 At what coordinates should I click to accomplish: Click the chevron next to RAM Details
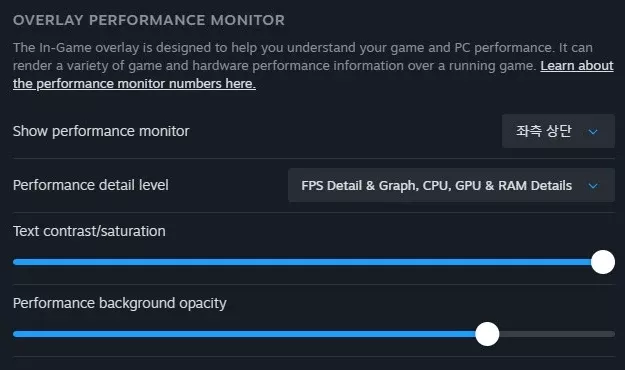593,186
